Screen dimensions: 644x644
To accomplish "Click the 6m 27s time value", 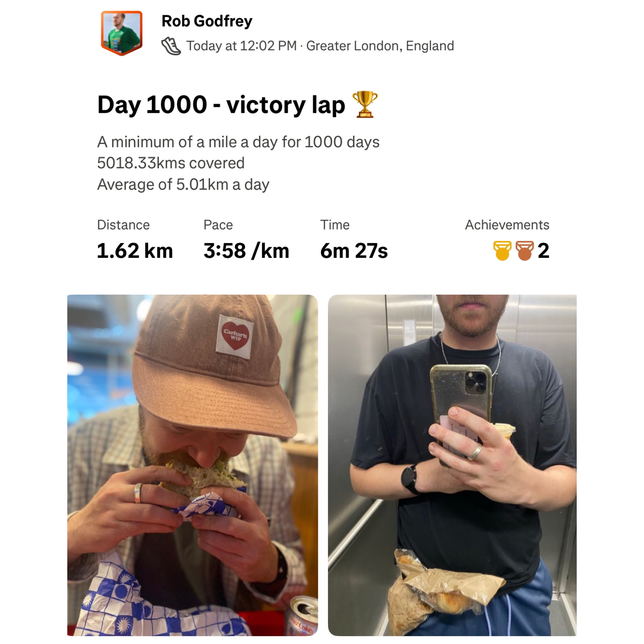I will click(354, 251).
